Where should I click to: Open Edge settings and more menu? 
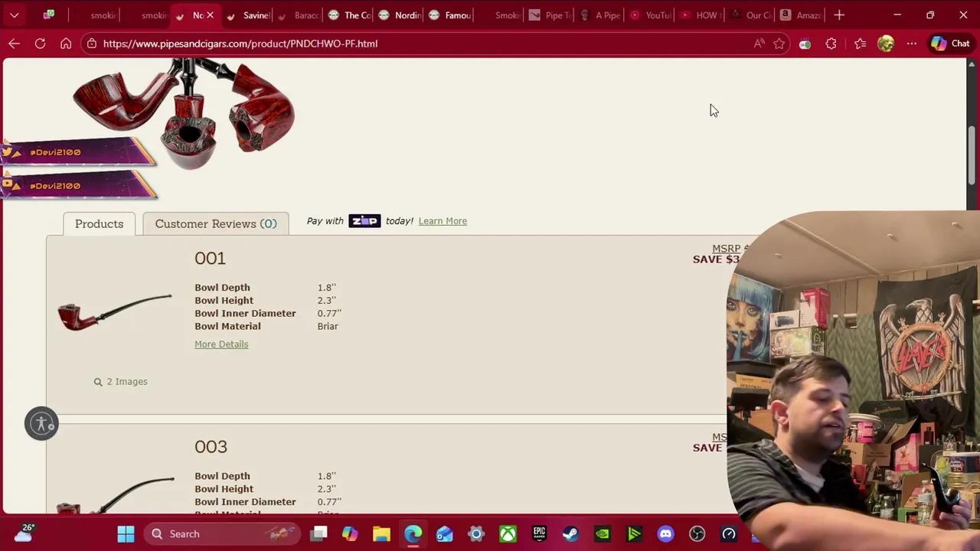pyautogui.click(x=912, y=44)
